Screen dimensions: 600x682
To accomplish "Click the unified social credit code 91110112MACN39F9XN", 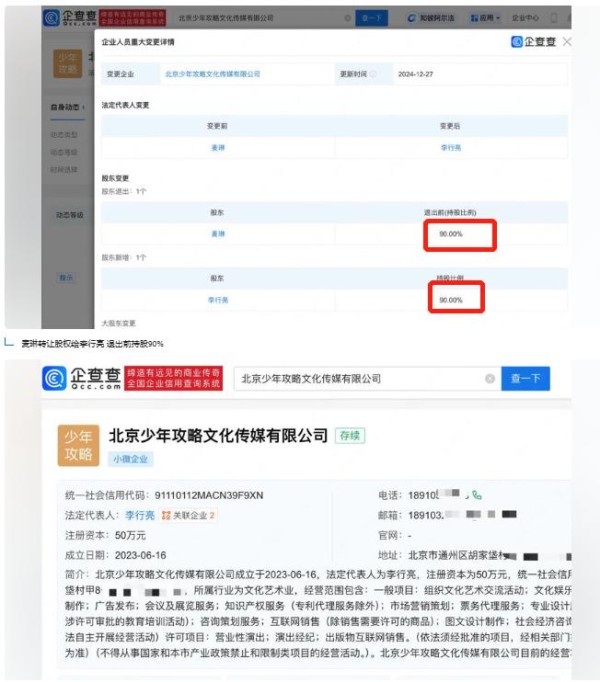I will [x=209, y=495].
